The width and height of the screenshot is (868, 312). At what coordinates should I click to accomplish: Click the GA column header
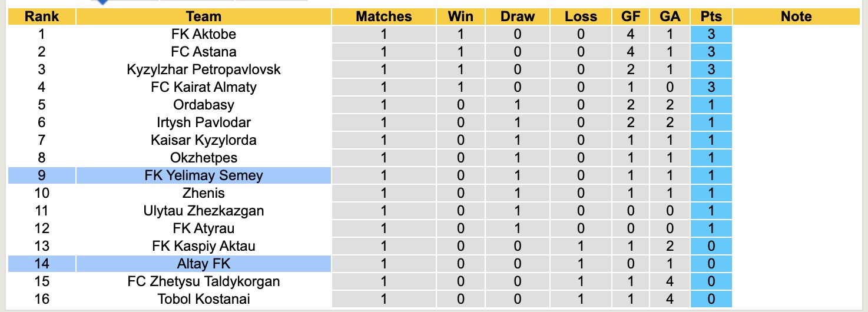pyautogui.click(x=670, y=16)
